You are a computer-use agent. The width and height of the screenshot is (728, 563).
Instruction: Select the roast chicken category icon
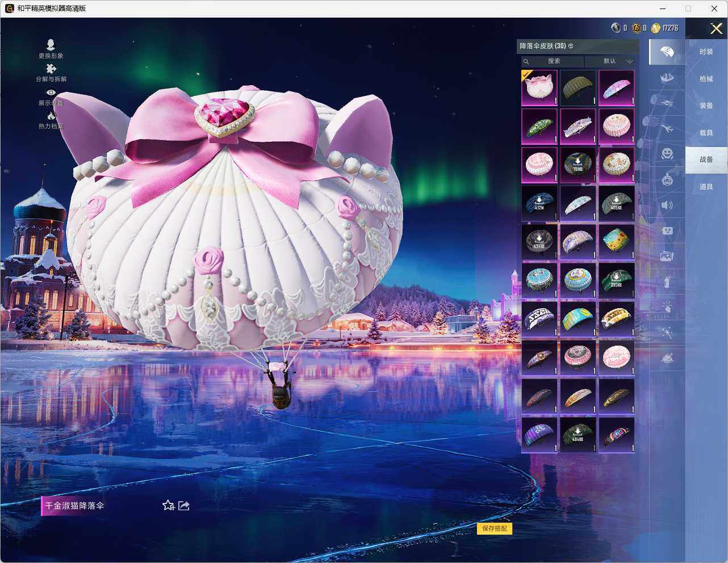[667, 358]
